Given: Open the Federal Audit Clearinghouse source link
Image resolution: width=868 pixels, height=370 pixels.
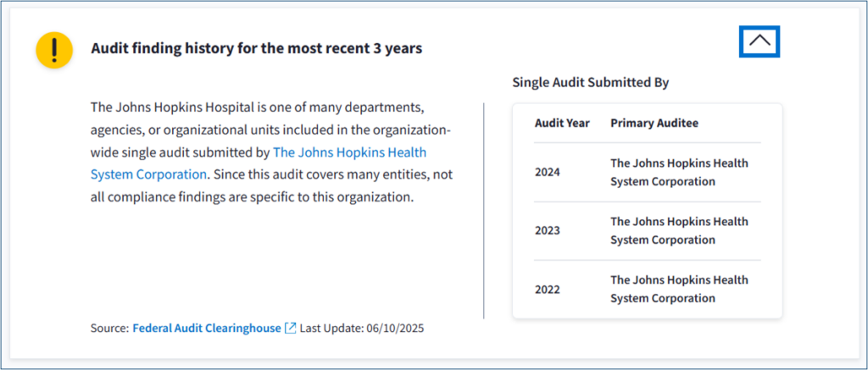Looking at the screenshot, I should click(x=206, y=328).
